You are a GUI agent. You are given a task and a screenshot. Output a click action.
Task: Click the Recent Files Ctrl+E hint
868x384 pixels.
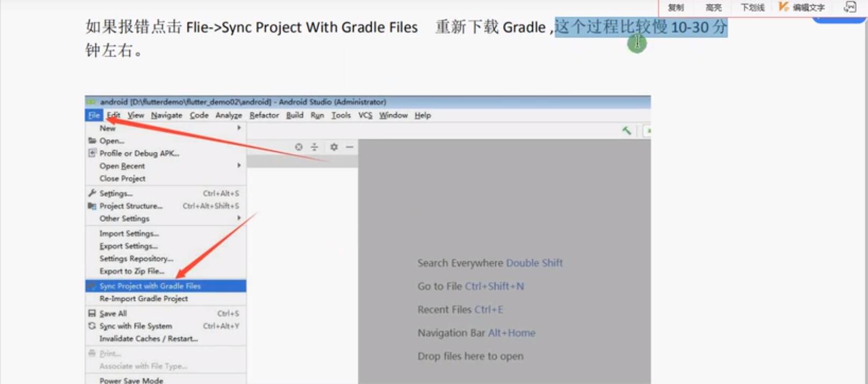(x=460, y=309)
